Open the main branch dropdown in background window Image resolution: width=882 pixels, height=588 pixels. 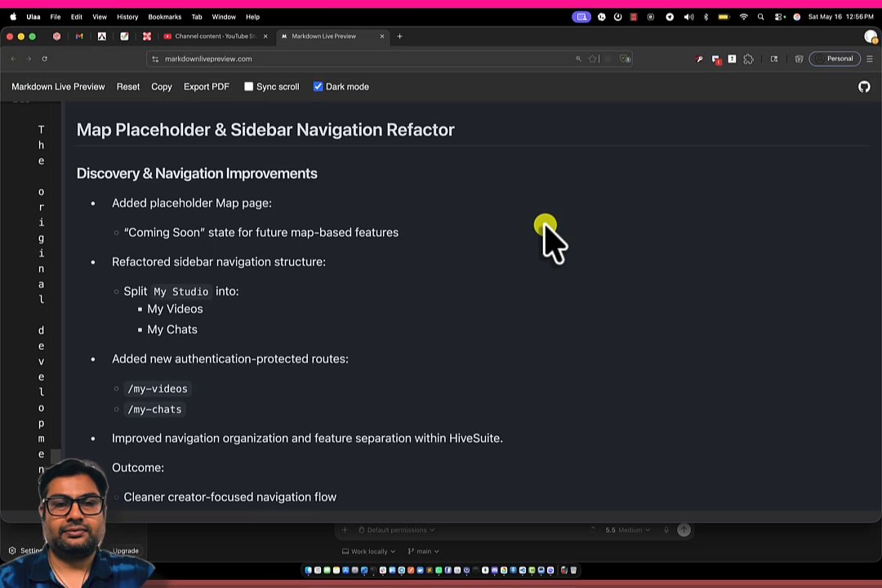[424, 551]
